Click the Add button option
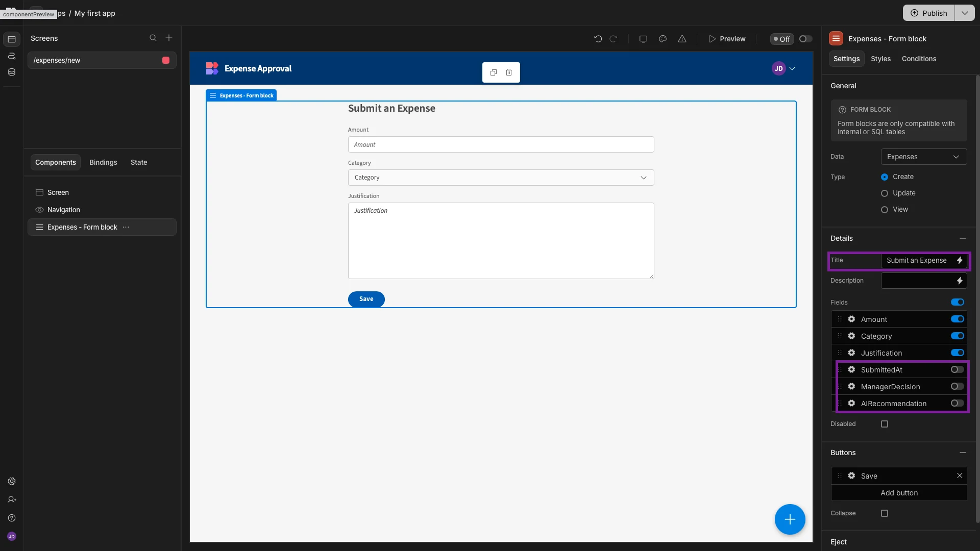 coord(899,493)
